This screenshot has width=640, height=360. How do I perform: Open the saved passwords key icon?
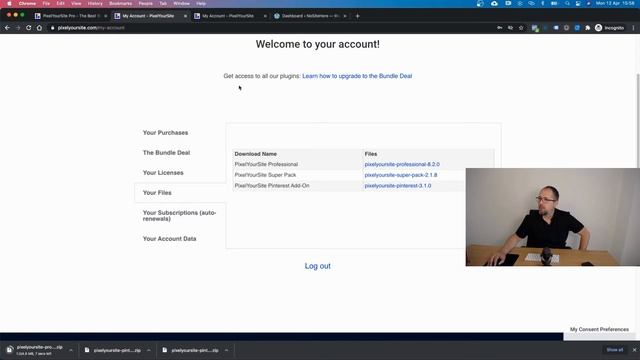click(499, 28)
